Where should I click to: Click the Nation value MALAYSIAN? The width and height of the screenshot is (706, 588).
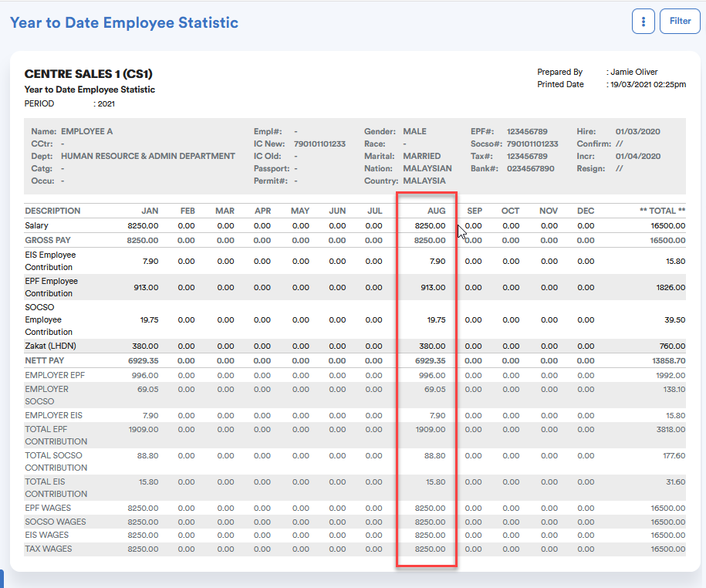click(x=427, y=168)
